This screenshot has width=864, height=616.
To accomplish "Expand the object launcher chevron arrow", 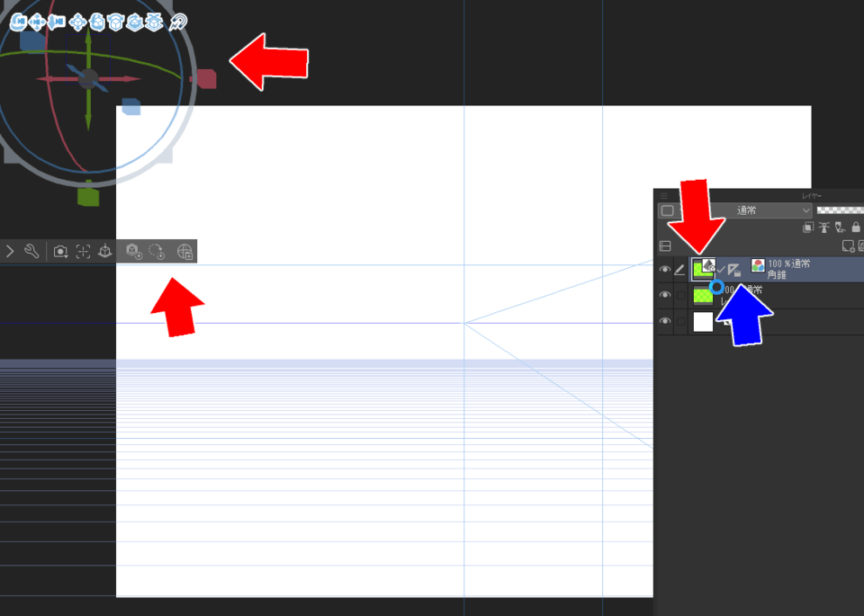I will [10, 252].
